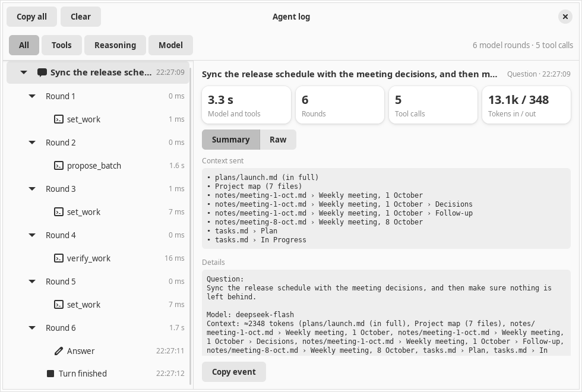
Task: Select set_work call under Round 5
Action: (x=98, y=304)
